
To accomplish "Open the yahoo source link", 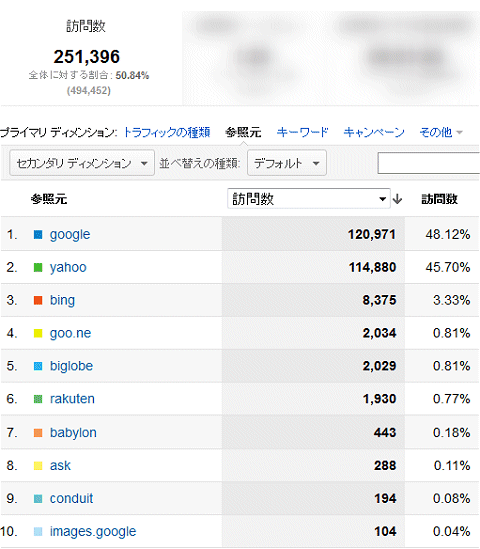I will pyautogui.click(x=68, y=267).
